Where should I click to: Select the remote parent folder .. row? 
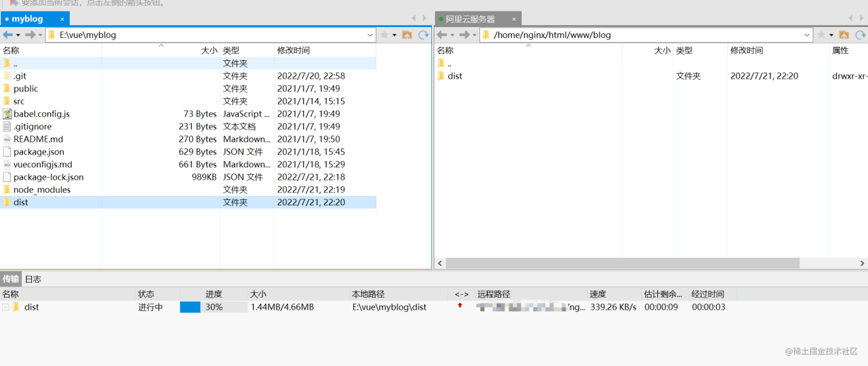651,63
